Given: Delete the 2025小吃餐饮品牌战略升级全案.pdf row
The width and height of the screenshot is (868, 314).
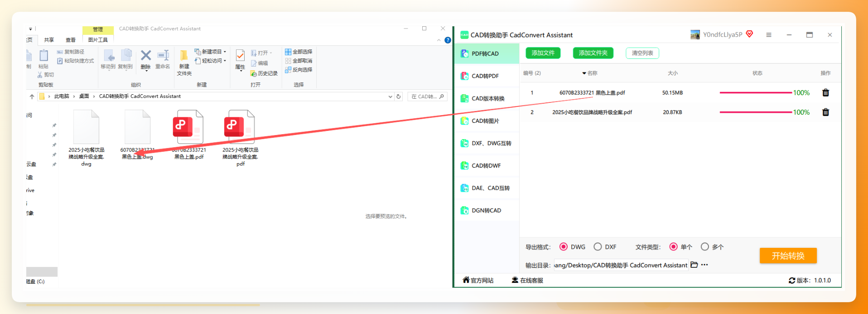Looking at the screenshot, I should [825, 112].
